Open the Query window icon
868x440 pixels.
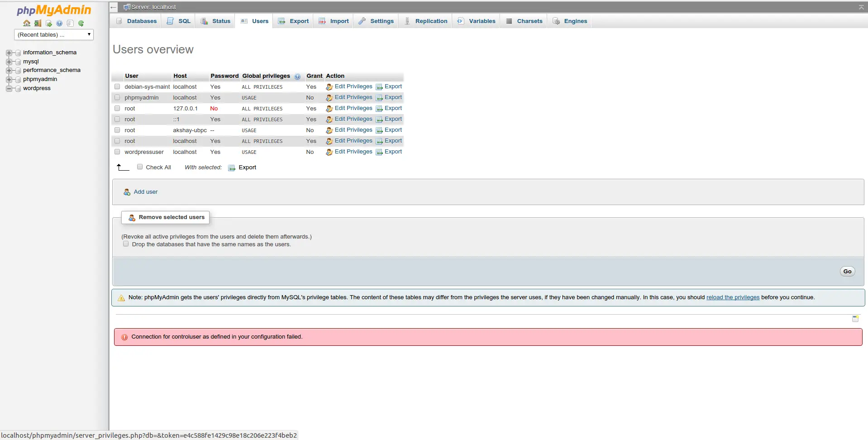[48, 24]
